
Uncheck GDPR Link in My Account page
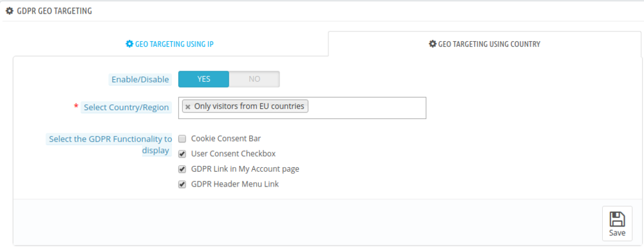tap(182, 169)
